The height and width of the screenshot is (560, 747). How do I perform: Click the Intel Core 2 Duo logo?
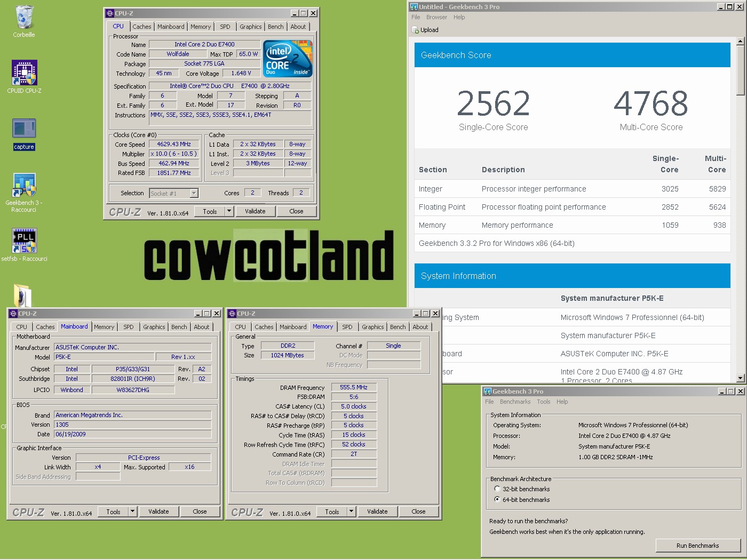[288, 59]
